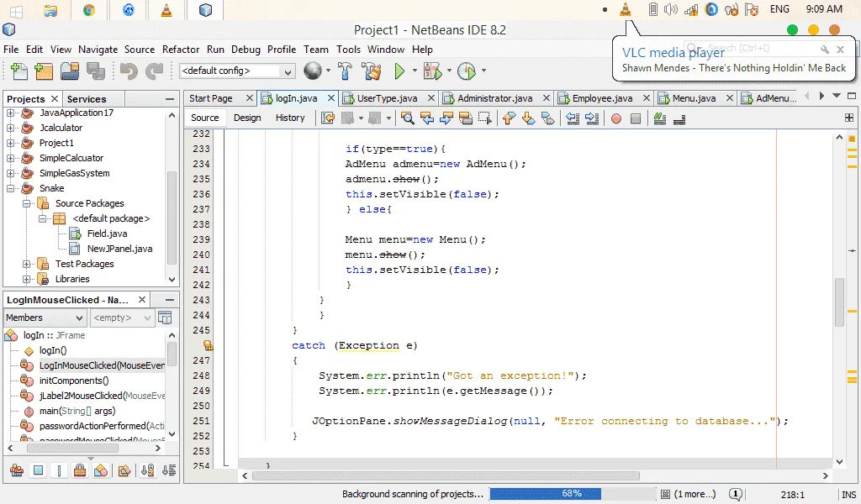
Task: Click the New Project toolbar icon
Action: (44, 71)
